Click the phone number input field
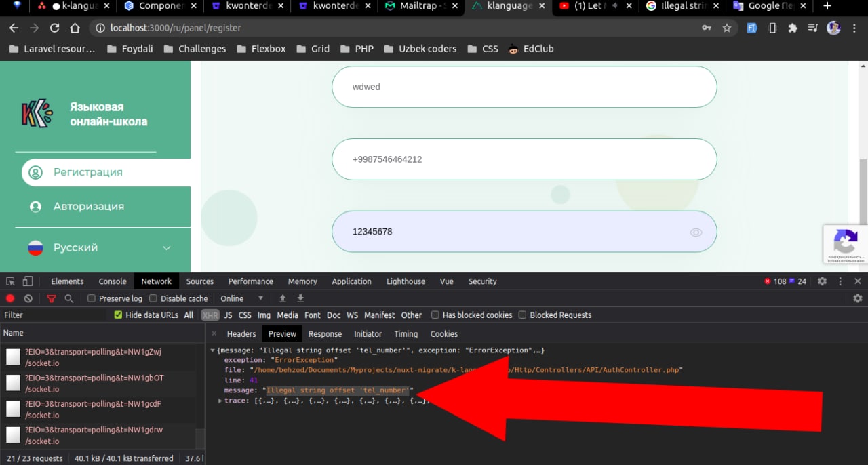Viewport: 868px width, 465px height. [524, 159]
